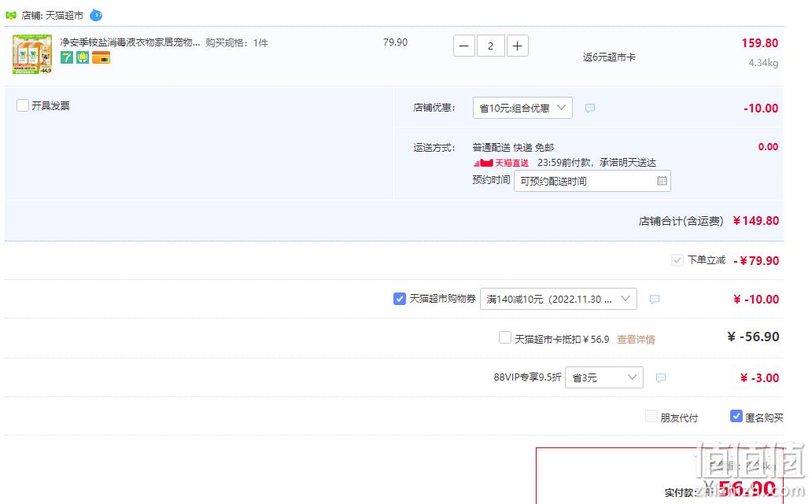Click comment icon beside 88VIP dropdown
812x504 pixels.
click(x=661, y=377)
